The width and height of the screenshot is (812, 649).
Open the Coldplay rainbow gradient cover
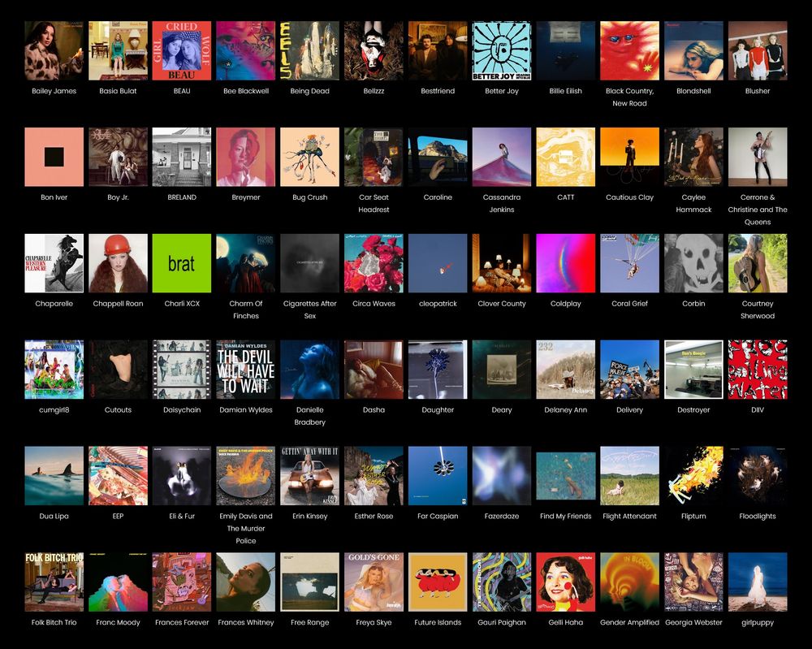point(565,263)
